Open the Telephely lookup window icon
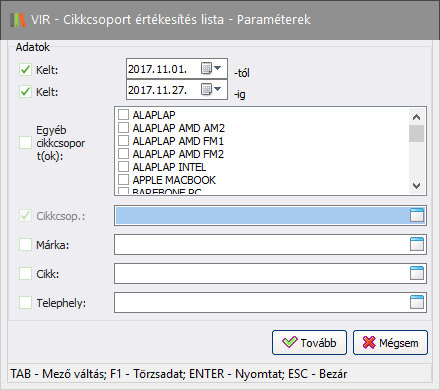This screenshot has height=390, width=440. click(417, 302)
